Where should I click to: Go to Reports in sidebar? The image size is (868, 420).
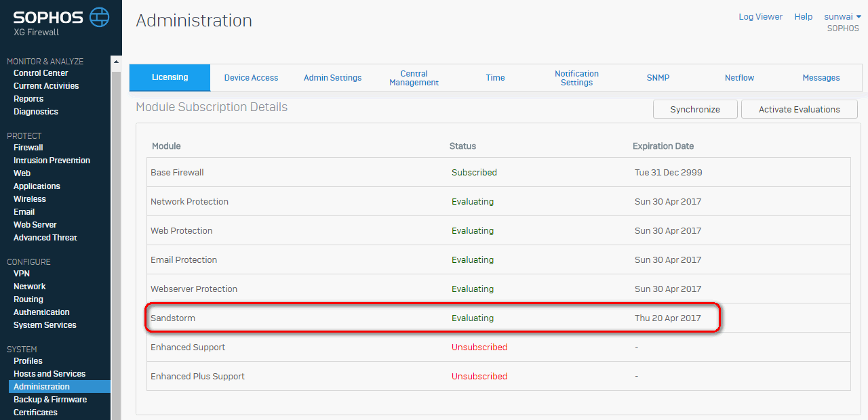(28, 99)
